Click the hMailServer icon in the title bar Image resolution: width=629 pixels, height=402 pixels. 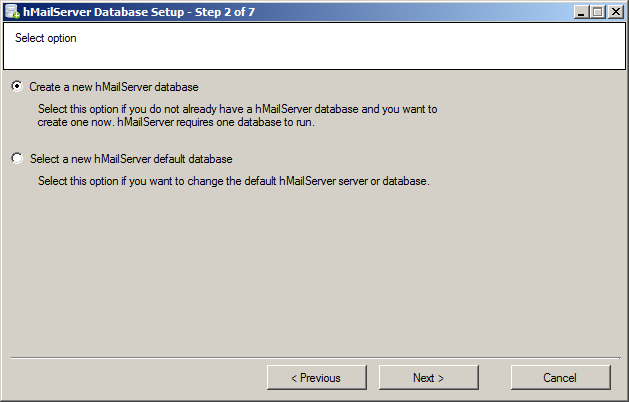11,11
